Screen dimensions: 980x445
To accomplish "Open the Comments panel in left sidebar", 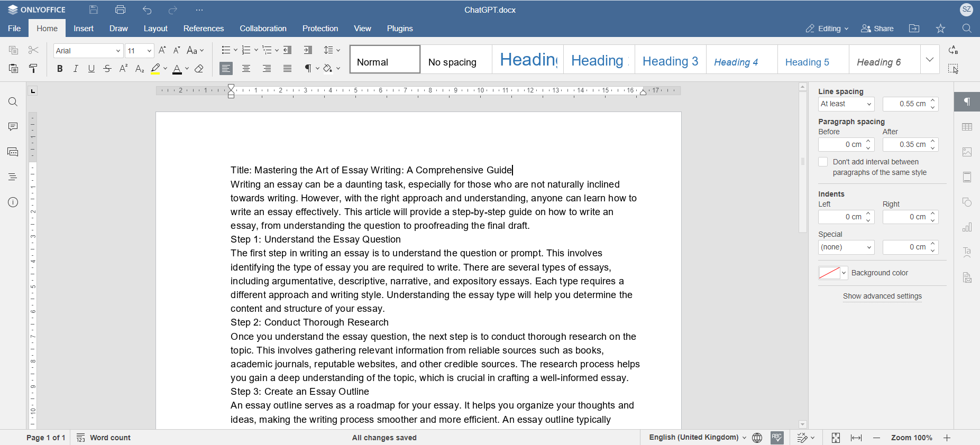I will pyautogui.click(x=13, y=127).
